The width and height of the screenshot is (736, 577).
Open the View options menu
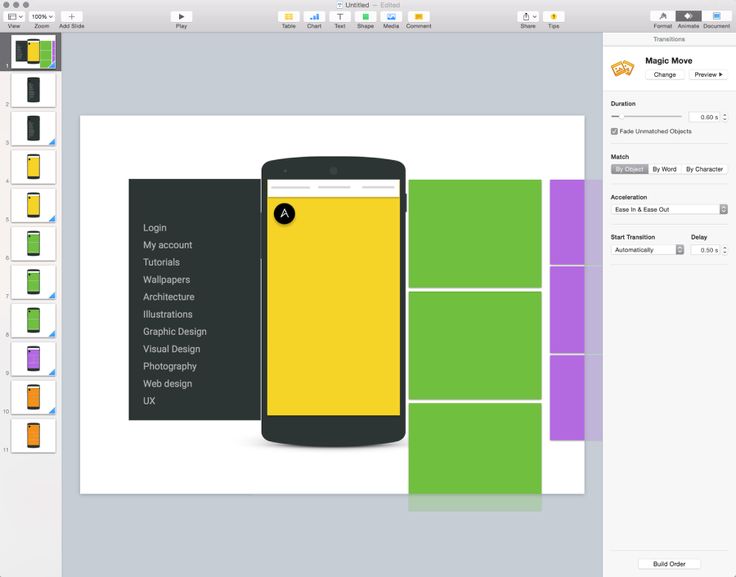point(15,16)
